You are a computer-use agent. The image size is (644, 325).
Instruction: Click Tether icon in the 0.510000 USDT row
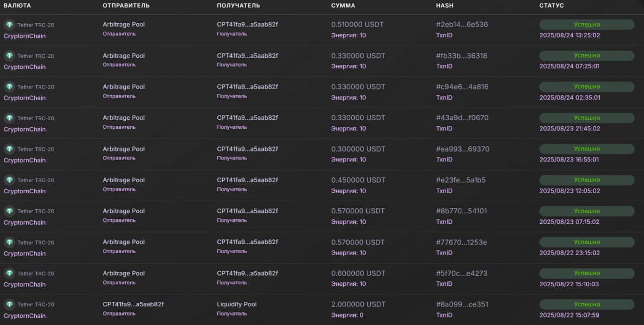click(9, 25)
